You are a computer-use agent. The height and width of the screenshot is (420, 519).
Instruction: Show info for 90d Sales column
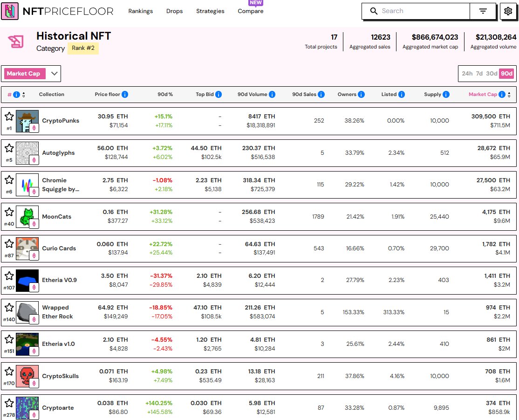pos(321,95)
